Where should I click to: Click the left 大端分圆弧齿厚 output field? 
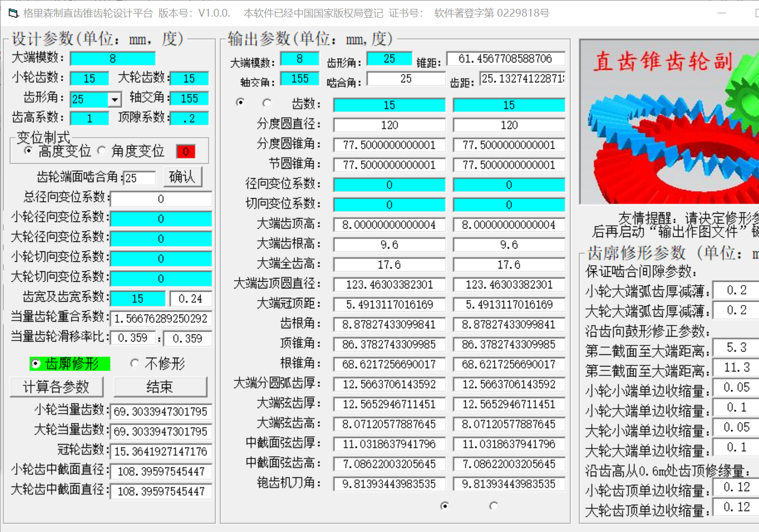pos(389,384)
